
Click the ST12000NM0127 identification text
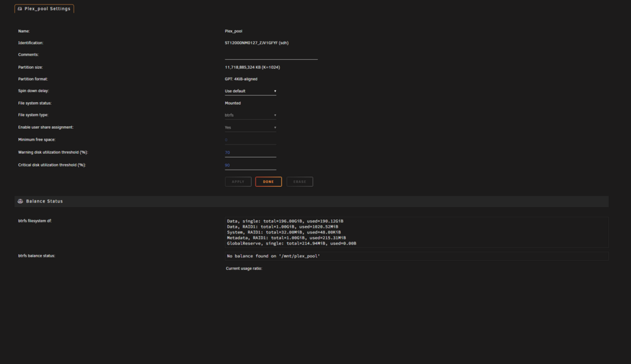(256, 43)
